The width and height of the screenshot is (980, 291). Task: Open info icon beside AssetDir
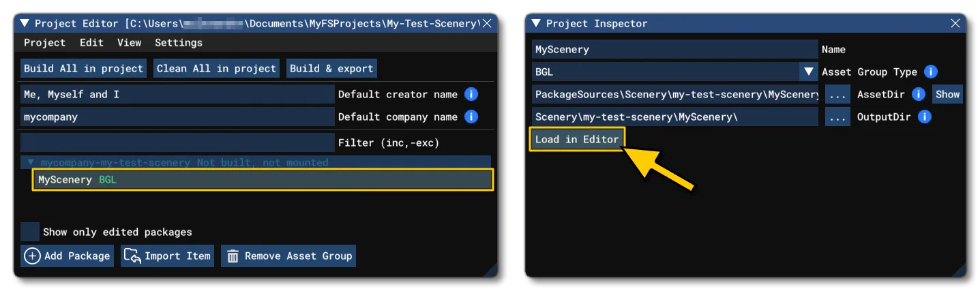pyautogui.click(x=918, y=94)
